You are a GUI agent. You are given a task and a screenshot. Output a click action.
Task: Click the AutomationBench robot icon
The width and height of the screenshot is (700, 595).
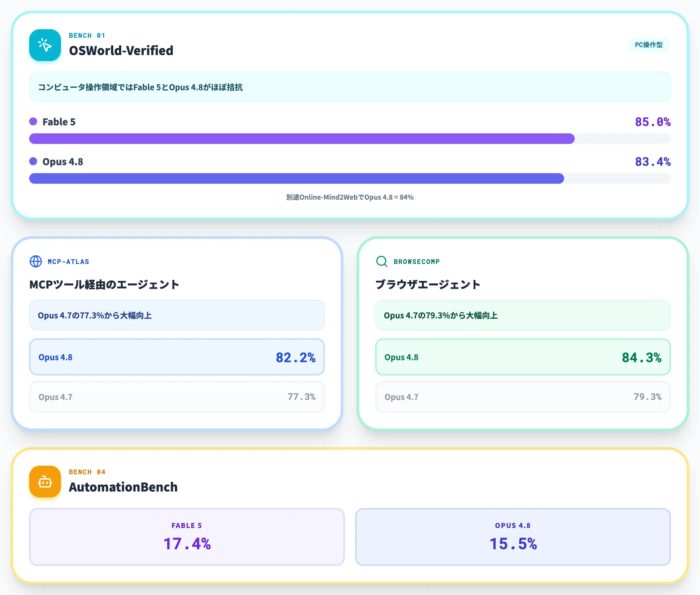click(x=45, y=482)
